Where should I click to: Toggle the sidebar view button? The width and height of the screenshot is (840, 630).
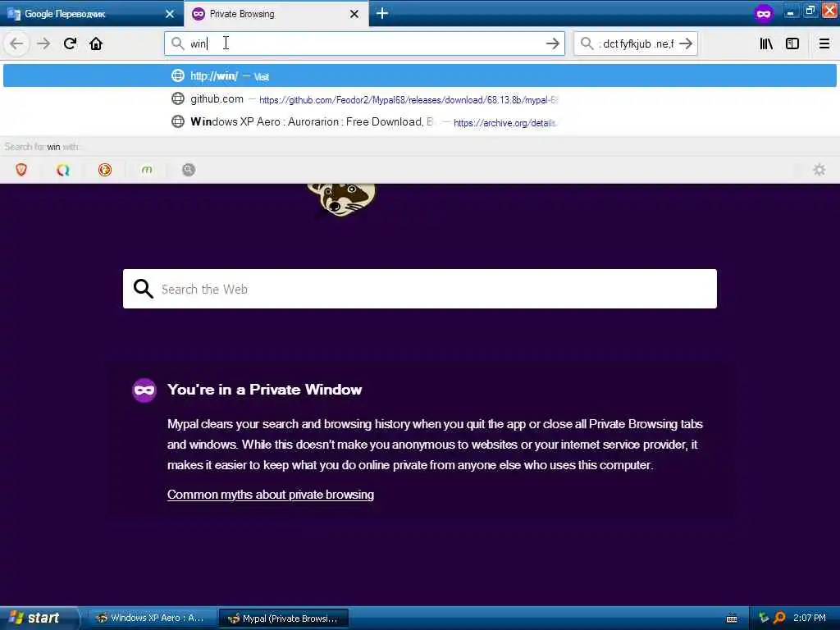pos(792,44)
